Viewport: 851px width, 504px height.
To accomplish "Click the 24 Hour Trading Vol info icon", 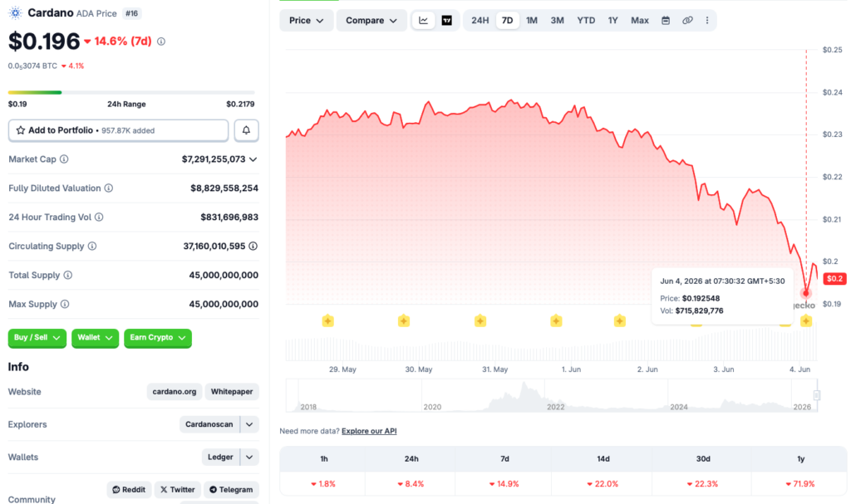I will (99, 217).
